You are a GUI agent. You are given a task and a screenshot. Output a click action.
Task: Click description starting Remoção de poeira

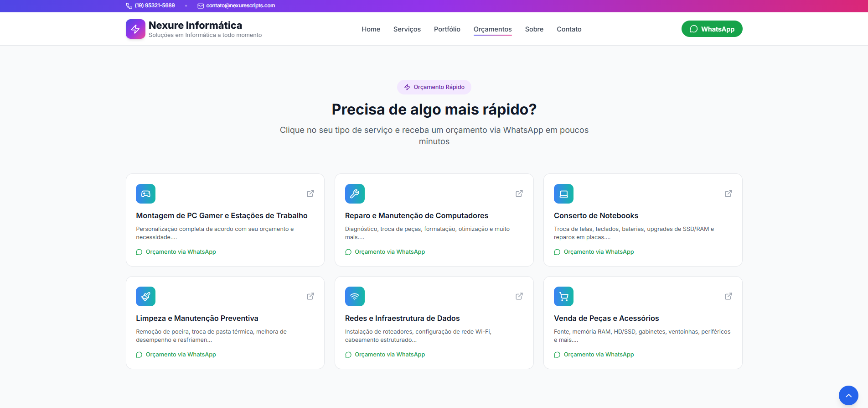(x=211, y=336)
